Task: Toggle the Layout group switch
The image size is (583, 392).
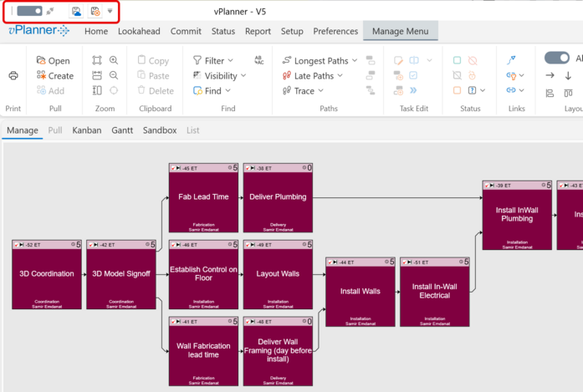Action: pyautogui.click(x=556, y=59)
